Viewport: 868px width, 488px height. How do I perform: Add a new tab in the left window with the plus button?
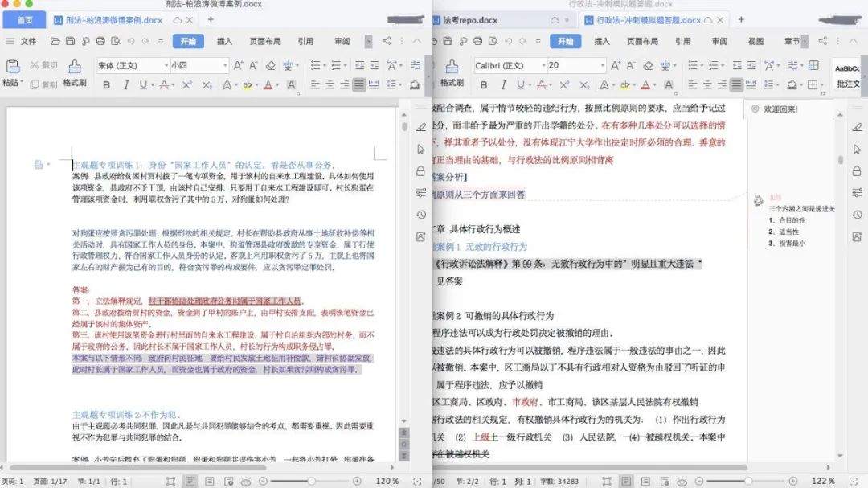tap(211, 19)
